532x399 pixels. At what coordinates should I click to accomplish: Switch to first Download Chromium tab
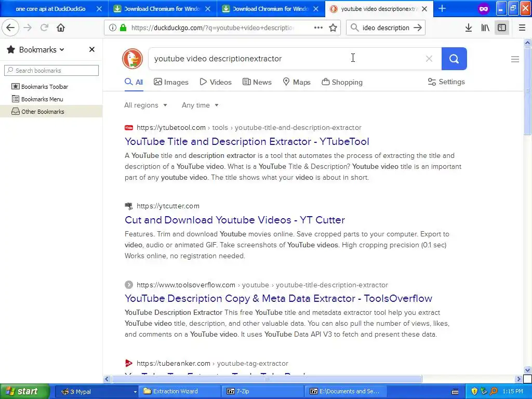click(x=162, y=9)
